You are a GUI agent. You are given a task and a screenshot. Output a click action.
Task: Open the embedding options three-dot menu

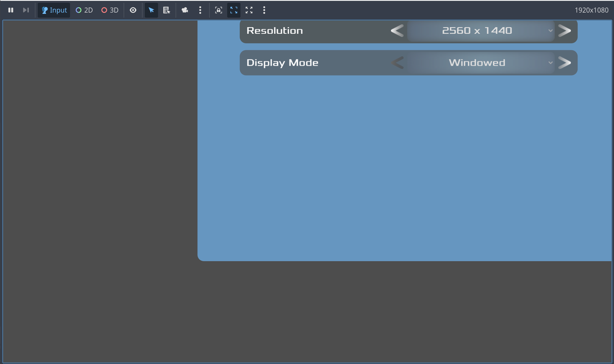click(264, 10)
